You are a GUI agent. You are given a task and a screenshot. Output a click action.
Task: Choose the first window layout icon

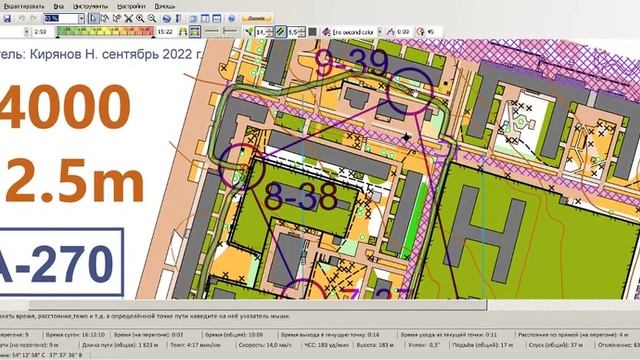point(193,18)
